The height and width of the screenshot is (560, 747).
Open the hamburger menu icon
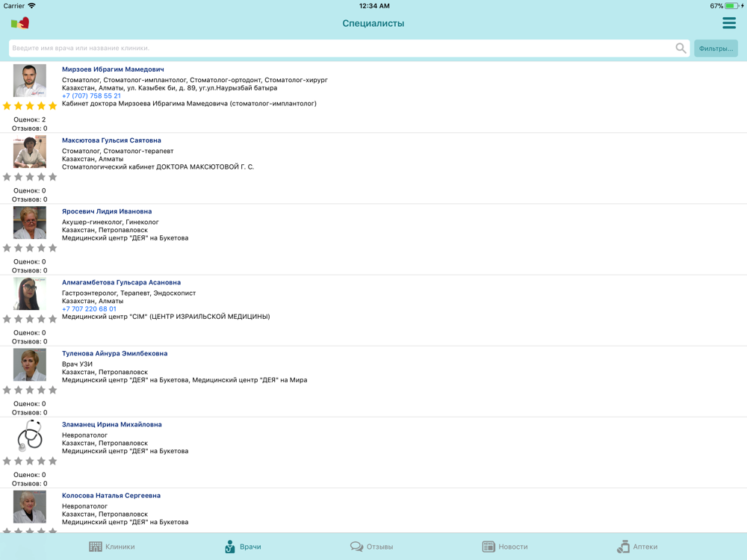(729, 23)
